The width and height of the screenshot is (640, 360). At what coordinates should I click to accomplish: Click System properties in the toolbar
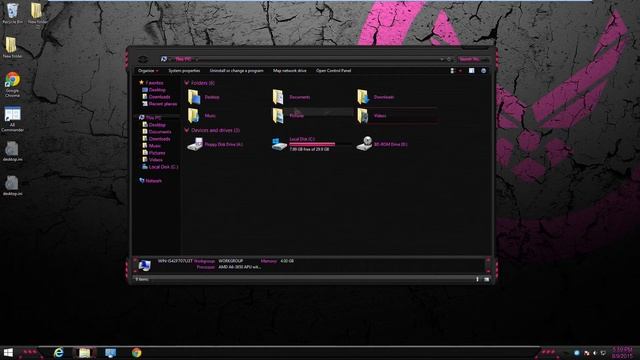(x=184, y=71)
